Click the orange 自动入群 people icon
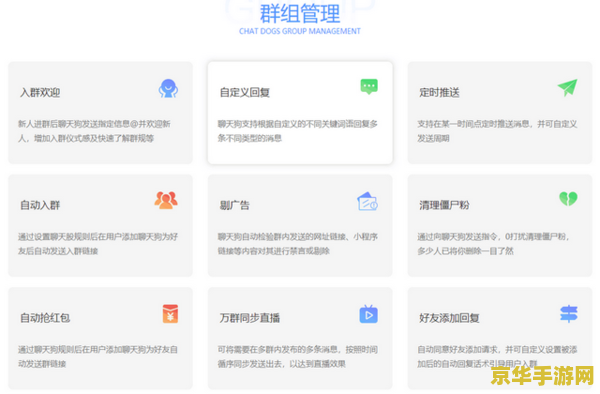This screenshot has height=394, width=600. pos(166,200)
